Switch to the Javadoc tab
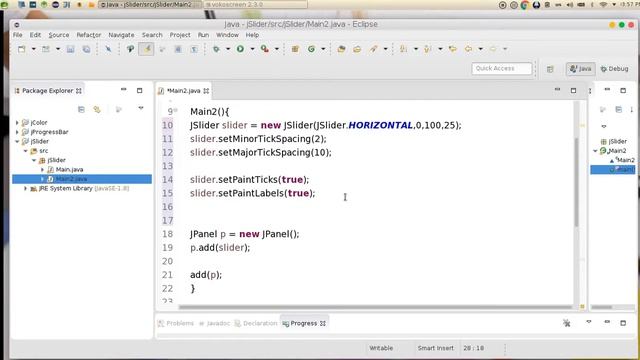Screen dimensions: 640x360 click(x=214, y=323)
